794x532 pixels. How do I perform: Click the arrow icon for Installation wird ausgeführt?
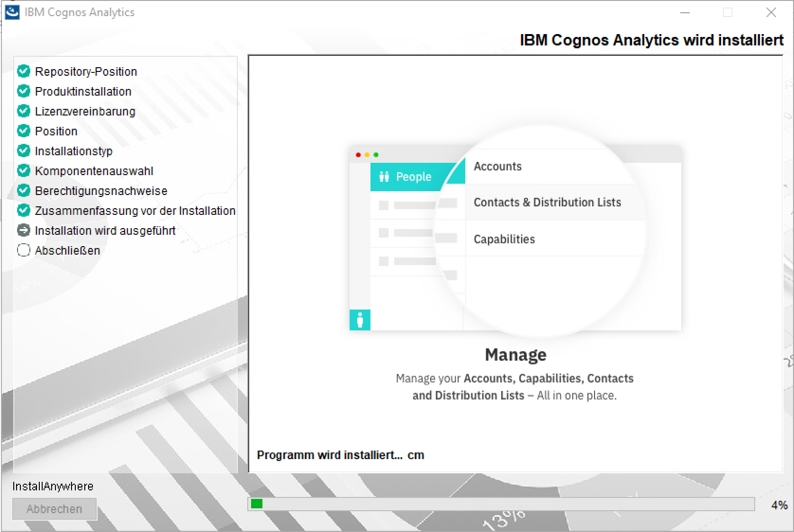(24, 231)
